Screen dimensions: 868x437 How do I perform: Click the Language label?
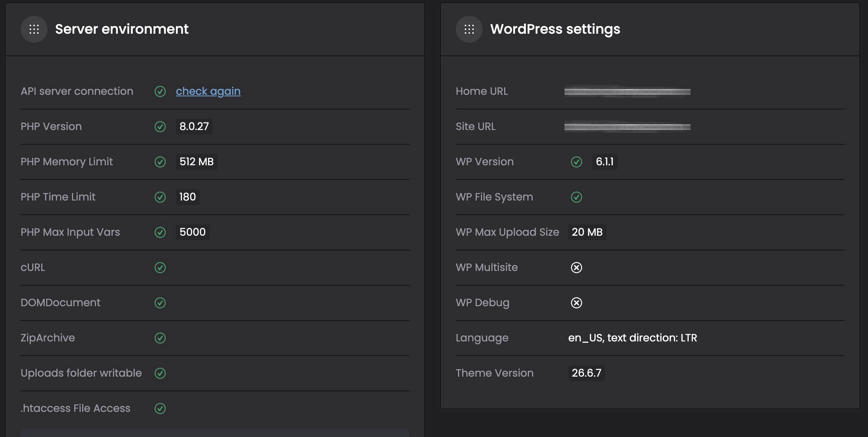click(482, 338)
